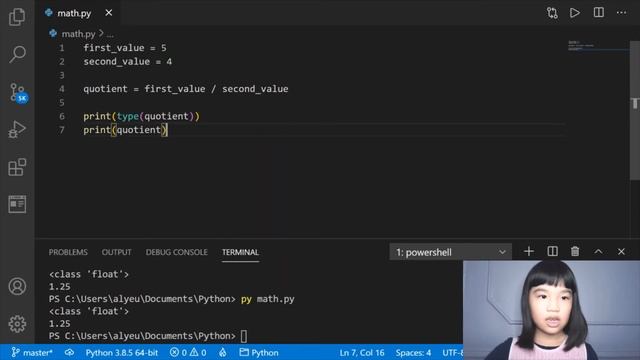
Task: Maximize panel size with up chevron
Action: (x=598, y=251)
